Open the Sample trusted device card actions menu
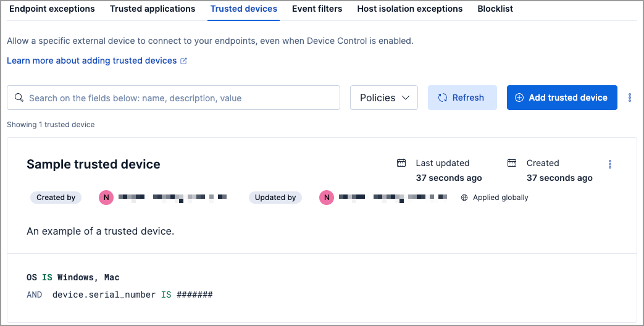The width and height of the screenshot is (644, 326). (610, 164)
